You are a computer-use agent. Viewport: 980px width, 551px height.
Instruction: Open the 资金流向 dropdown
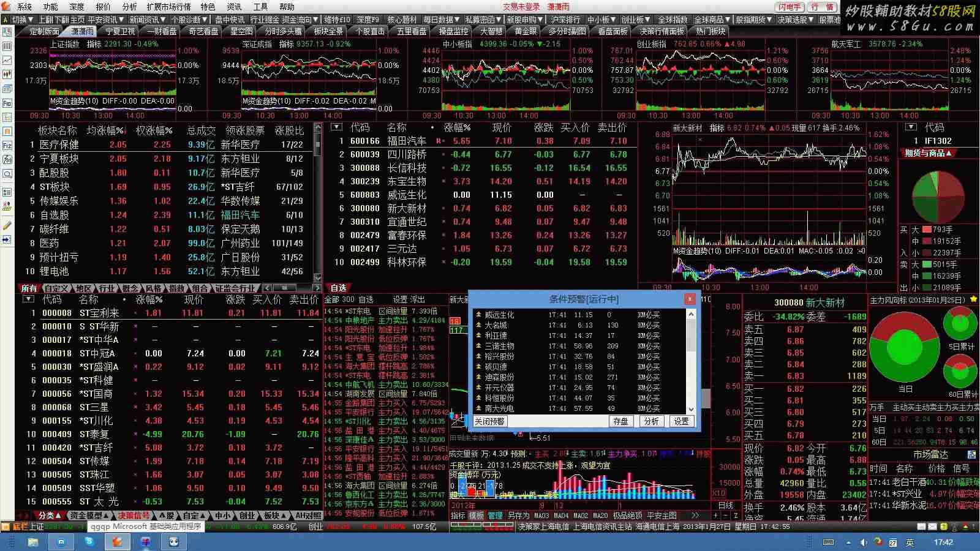(300, 20)
